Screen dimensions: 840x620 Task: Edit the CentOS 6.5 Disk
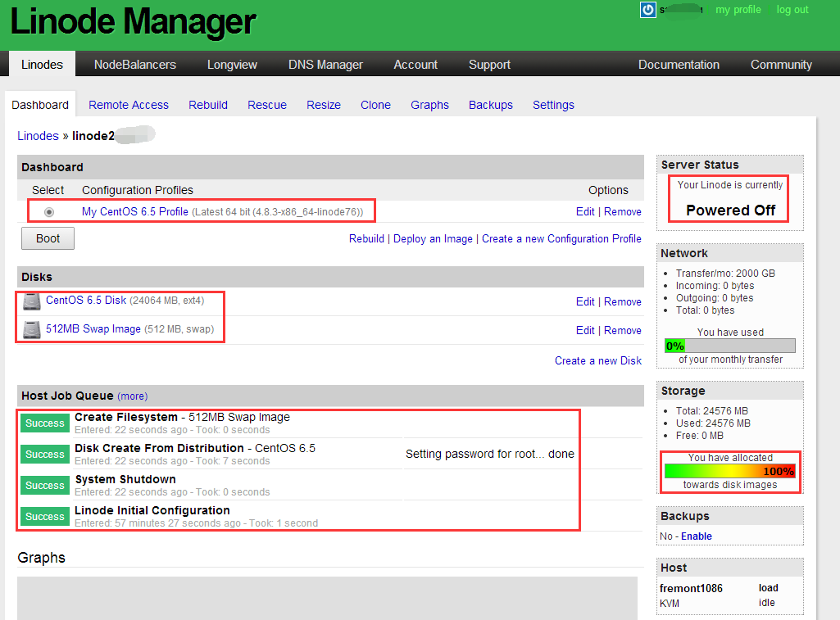click(585, 301)
